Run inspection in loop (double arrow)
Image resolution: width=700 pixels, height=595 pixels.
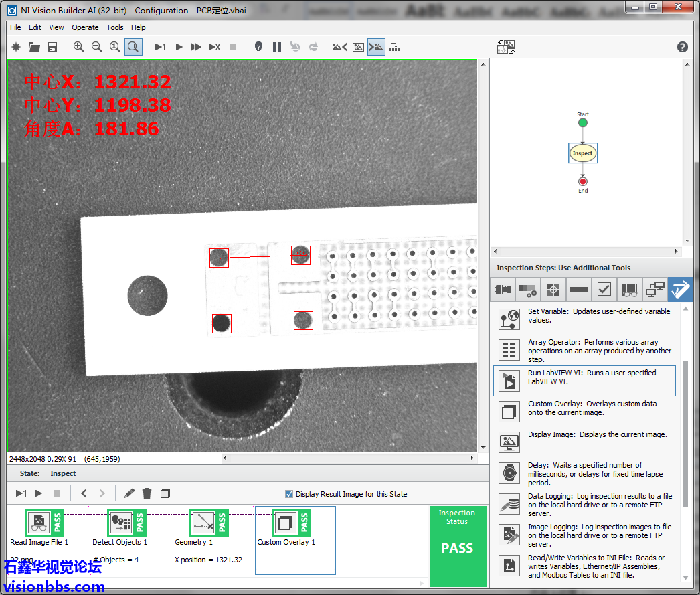195,47
